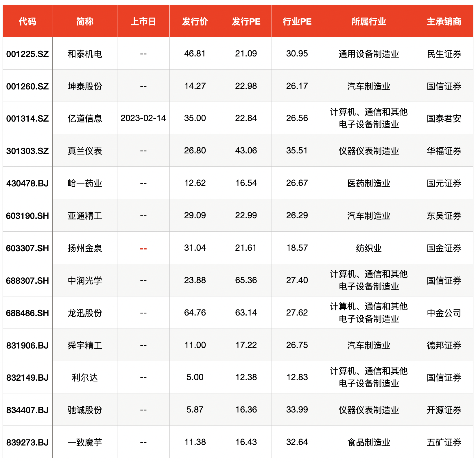Click issue price 64.76
Screen dimensions: 476x462
pos(195,313)
